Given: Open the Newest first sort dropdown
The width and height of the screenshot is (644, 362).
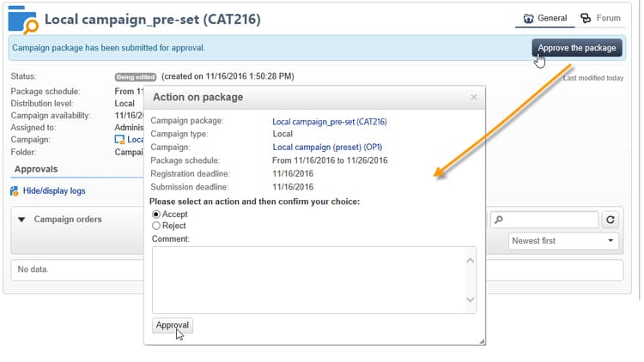Looking at the screenshot, I should tap(563, 241).
